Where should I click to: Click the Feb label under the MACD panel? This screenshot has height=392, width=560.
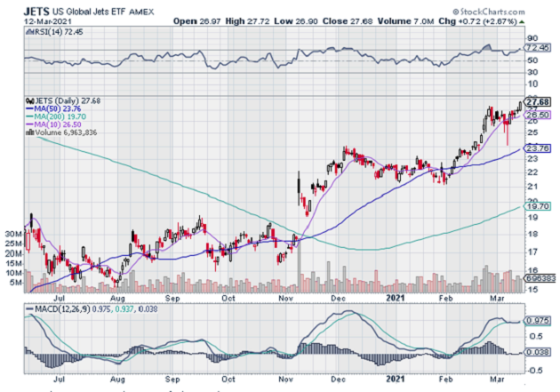[446, 380]
